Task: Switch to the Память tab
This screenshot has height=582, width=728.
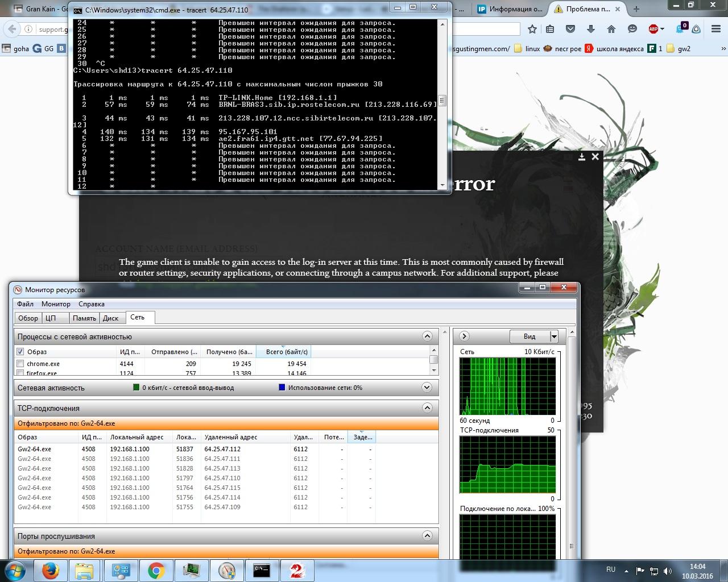Action: point(84,318)
